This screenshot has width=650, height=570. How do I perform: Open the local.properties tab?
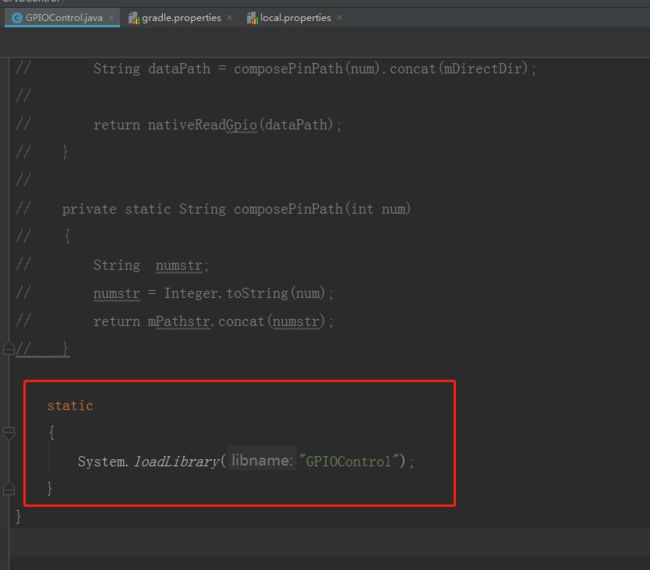pos(295,18)
